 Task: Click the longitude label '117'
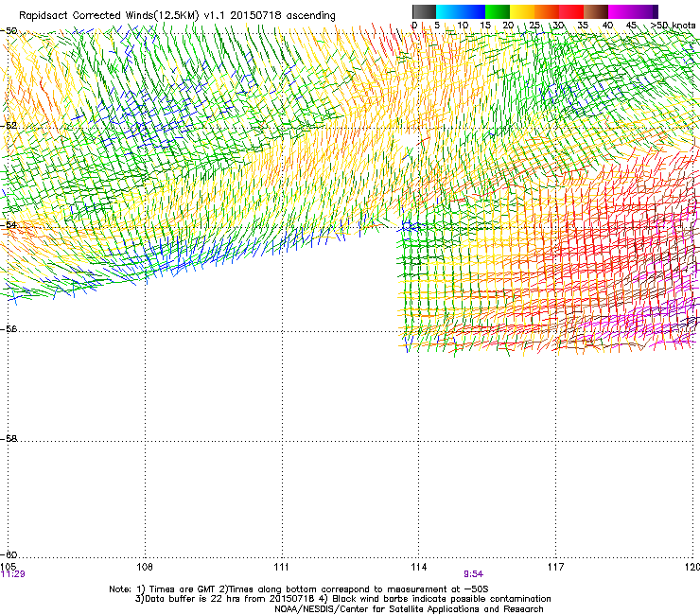pos(556,567)
